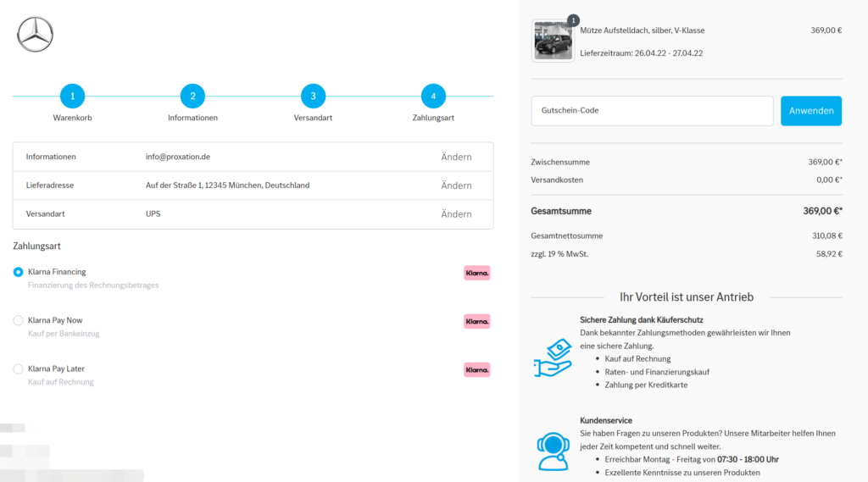The height and width of the screenshot is (482, 868).
Task: Select step 4 Zahlungsart
Action: [x=433, y=97]
